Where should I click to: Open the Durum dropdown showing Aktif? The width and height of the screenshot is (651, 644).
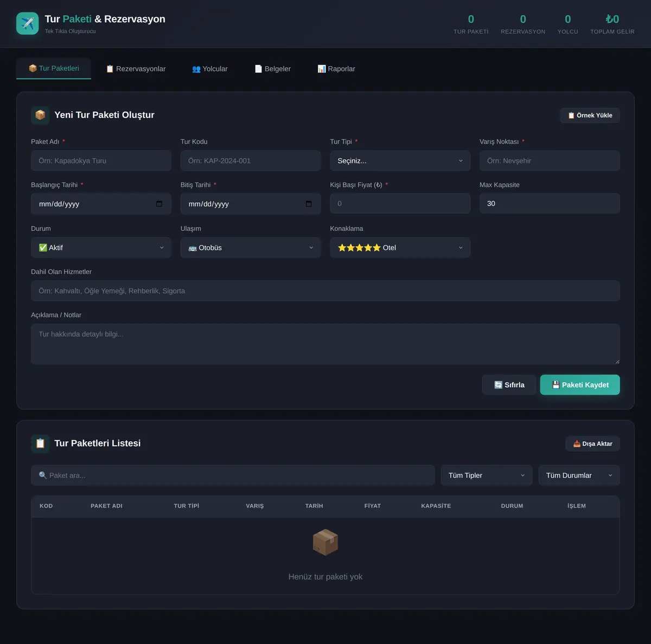click(x=101, y=248)
